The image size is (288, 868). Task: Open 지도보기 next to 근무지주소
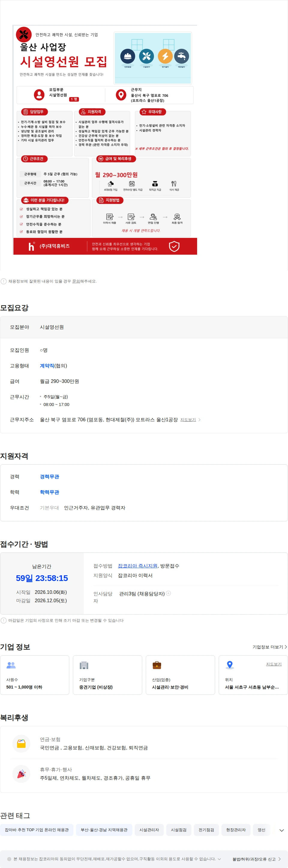point(188,419)
